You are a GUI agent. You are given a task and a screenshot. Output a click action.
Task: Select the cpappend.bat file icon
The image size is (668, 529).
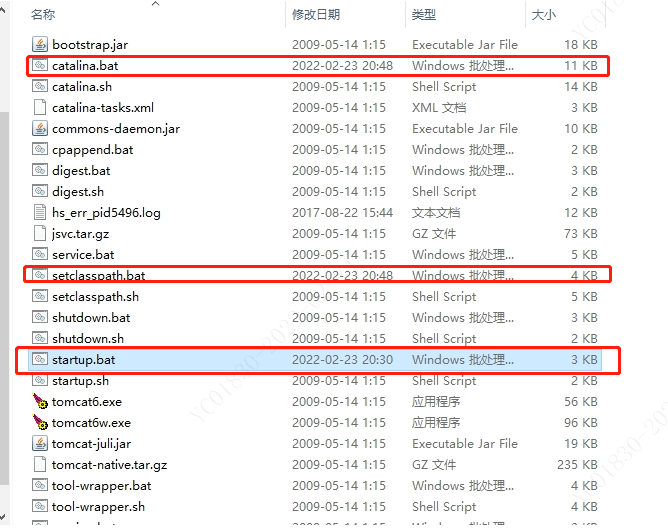[x=40, y=149]
